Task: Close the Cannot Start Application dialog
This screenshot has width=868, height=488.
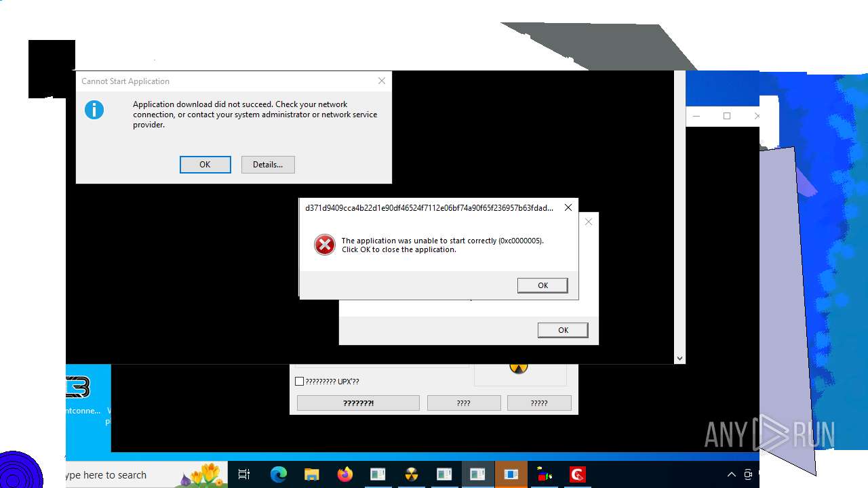Action: click(382, 81)
